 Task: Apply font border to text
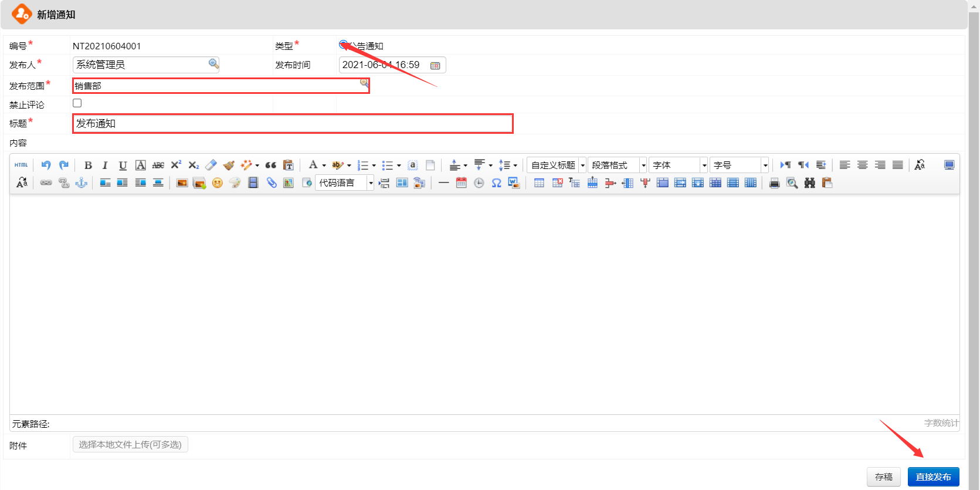click(140, 165)
